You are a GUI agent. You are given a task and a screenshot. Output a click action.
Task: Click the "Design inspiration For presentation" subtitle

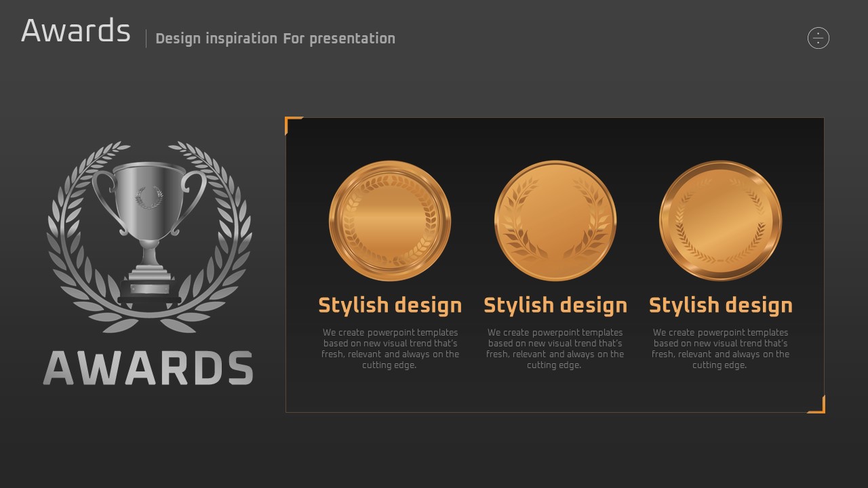(275, 39)
